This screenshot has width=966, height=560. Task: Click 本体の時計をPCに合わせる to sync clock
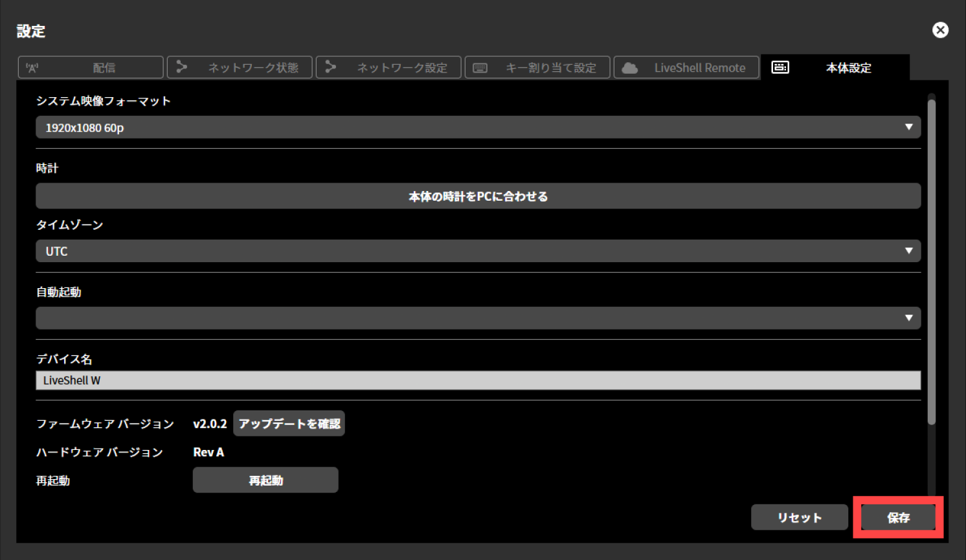[478, 196]
